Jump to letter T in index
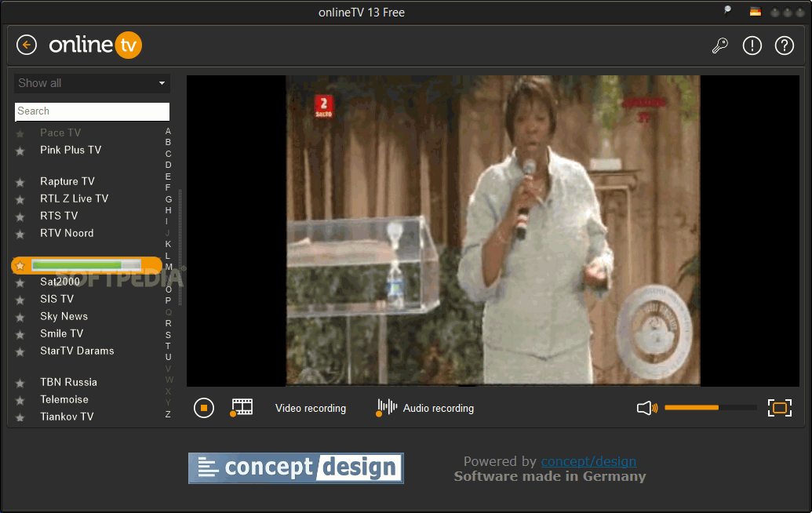 (168, 346)
